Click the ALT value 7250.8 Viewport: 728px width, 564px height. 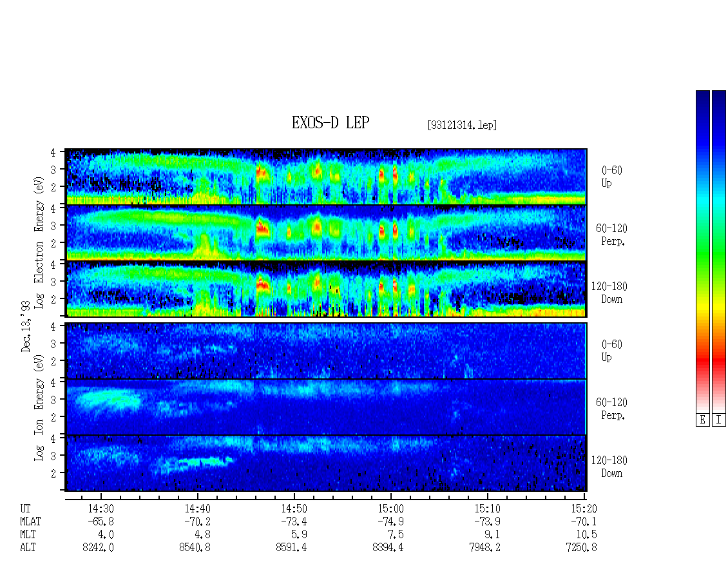tap(581, 548)
